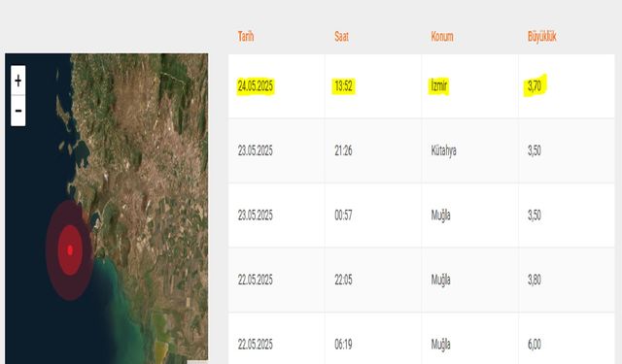This screenshot has height=364, width=622.
Task: Click the Tarih column header
Action: point(246,37)
